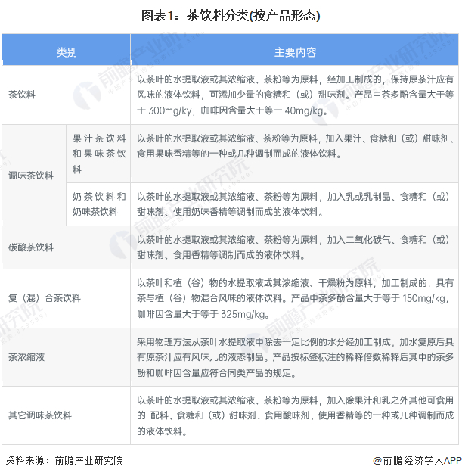Click the description mentioning 加入二氧化碳气
This screenshot has height=476, width=462.
pos(293,247)
